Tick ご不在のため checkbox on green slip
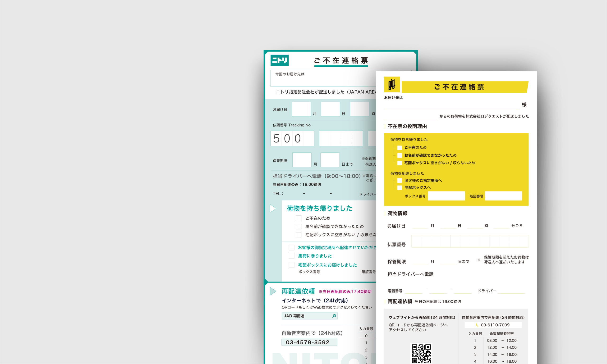 [298, 218]
